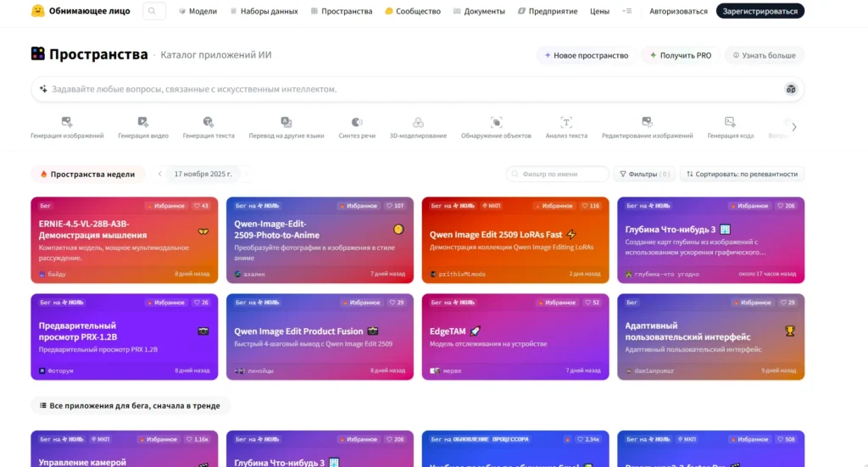The height and width of the screenshot is (467, 868).
Task: Open the Сортировать: по релевантности dropdown
Action: (x=742, y=174)
